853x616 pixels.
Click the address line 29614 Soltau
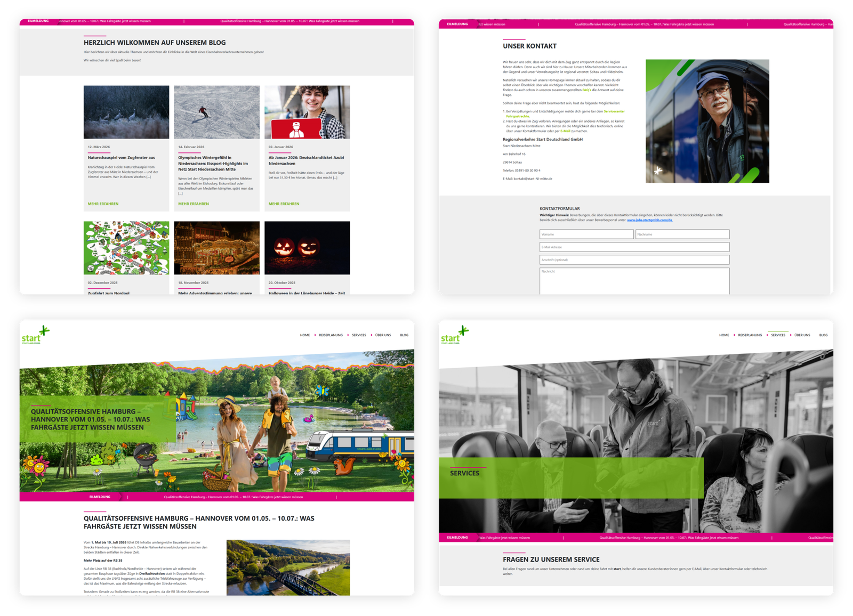[512, 163]
